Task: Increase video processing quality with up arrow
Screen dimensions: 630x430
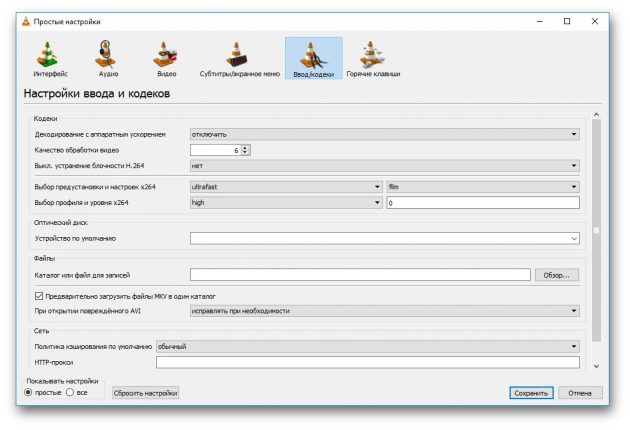Action: 245,147
